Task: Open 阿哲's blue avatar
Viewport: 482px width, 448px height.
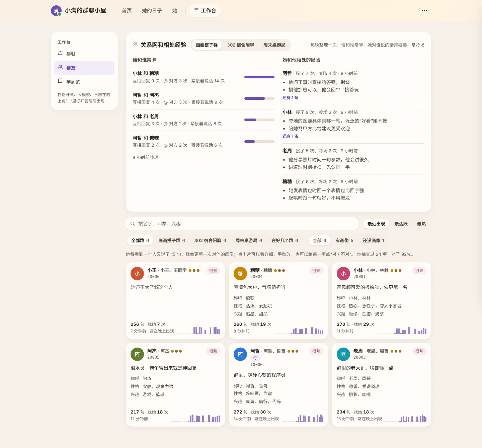Action: tap(240, 354)
